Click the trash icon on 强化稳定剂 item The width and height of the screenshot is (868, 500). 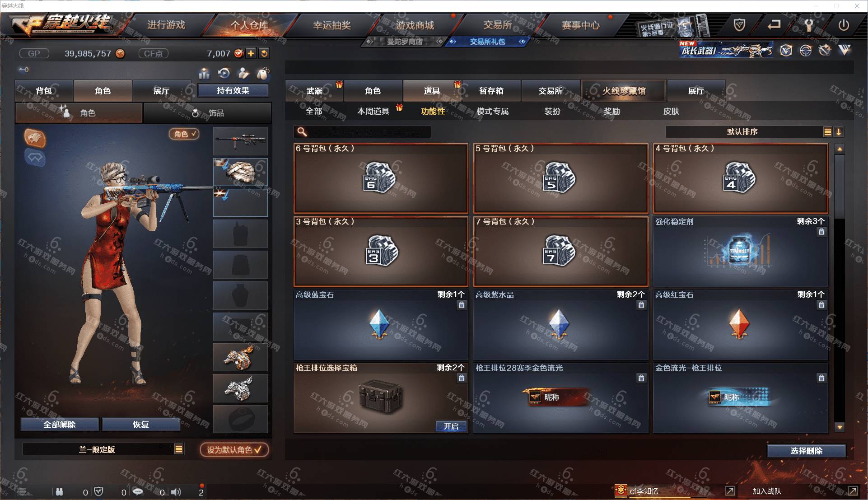coord(821,232)
